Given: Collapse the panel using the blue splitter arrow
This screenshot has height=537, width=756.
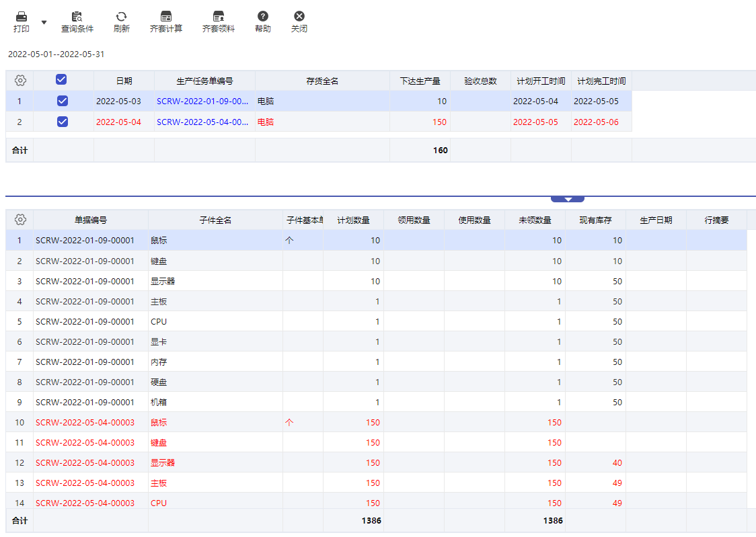Looking at the screenshot, I should [x=568, y=199].
